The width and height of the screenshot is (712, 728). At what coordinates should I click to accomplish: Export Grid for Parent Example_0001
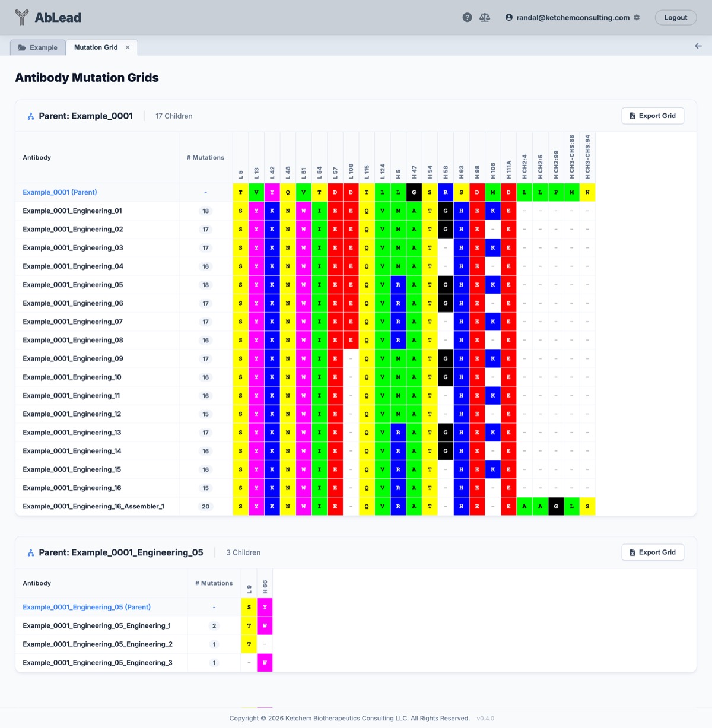pyautogui.click(x=653, y=116)
